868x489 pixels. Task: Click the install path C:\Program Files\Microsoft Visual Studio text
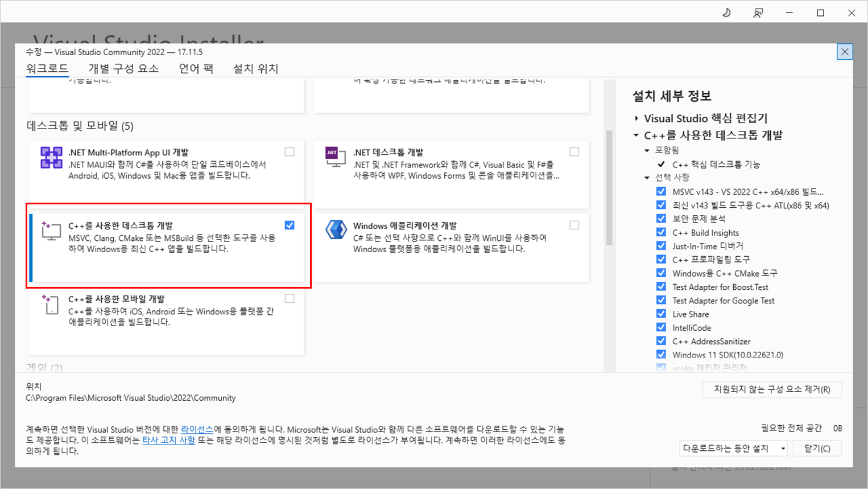click(x=130, y=398)
